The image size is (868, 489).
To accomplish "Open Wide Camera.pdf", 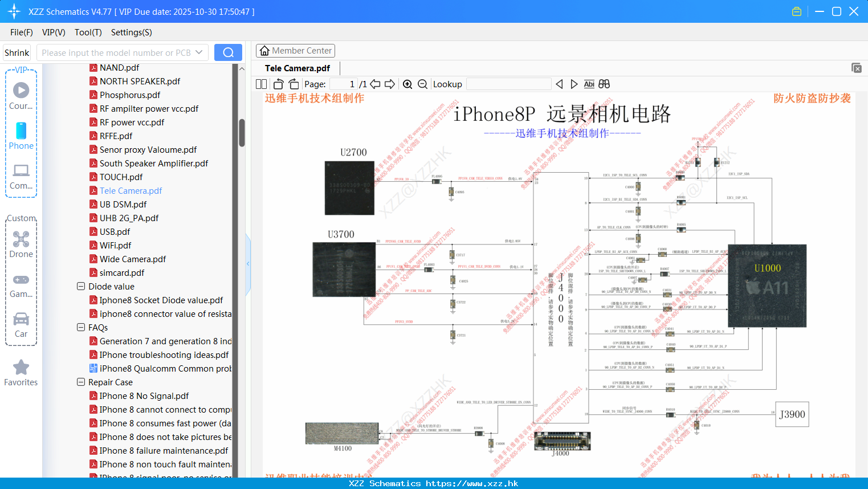I will 133,259.
